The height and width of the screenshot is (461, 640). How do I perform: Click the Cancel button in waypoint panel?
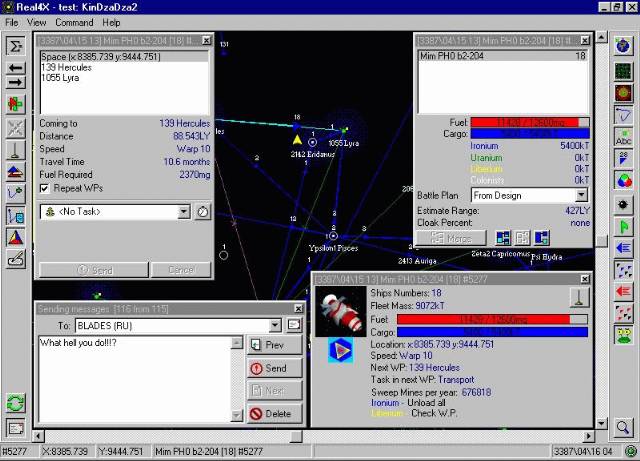coord(181,270)
